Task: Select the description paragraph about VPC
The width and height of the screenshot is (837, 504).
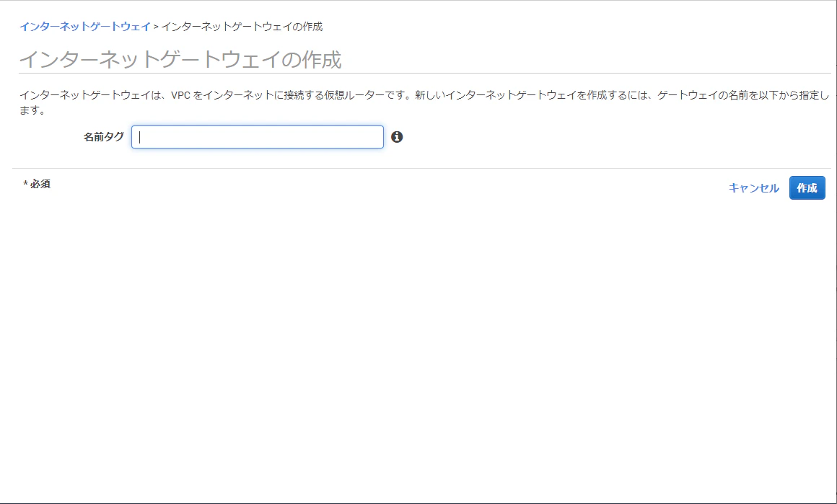Action: [x=424, y=102]
